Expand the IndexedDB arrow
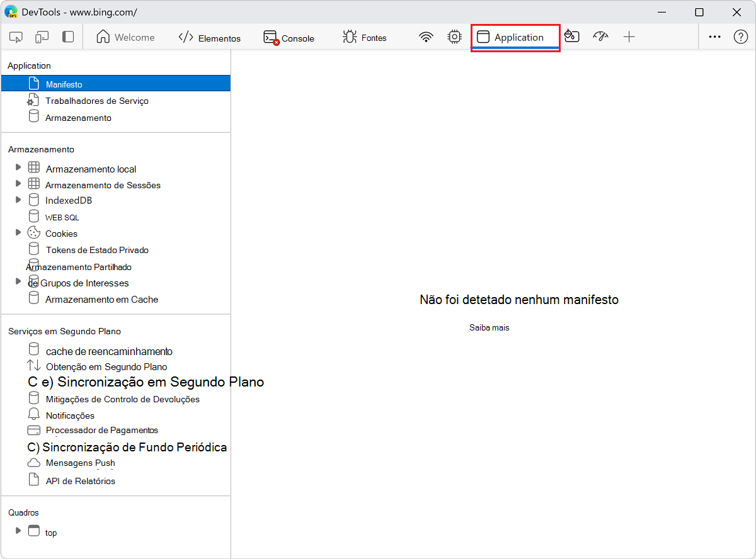 point(18,199)
